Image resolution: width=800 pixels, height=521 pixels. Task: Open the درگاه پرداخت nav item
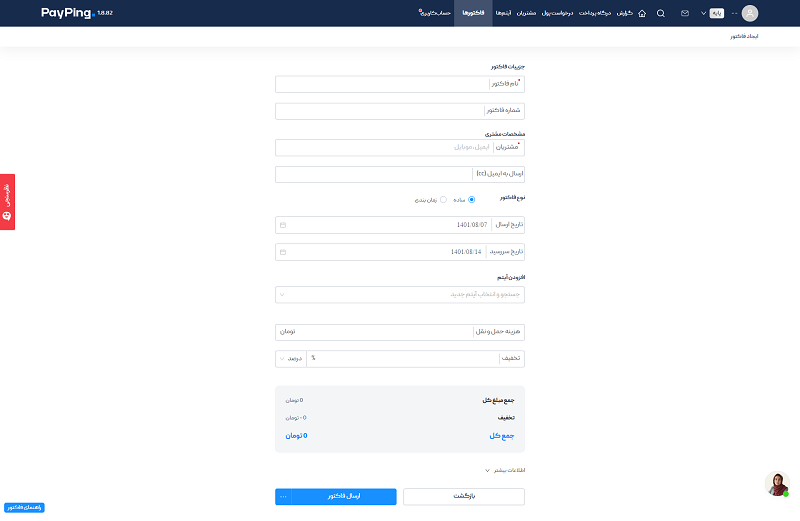[594, 13]
